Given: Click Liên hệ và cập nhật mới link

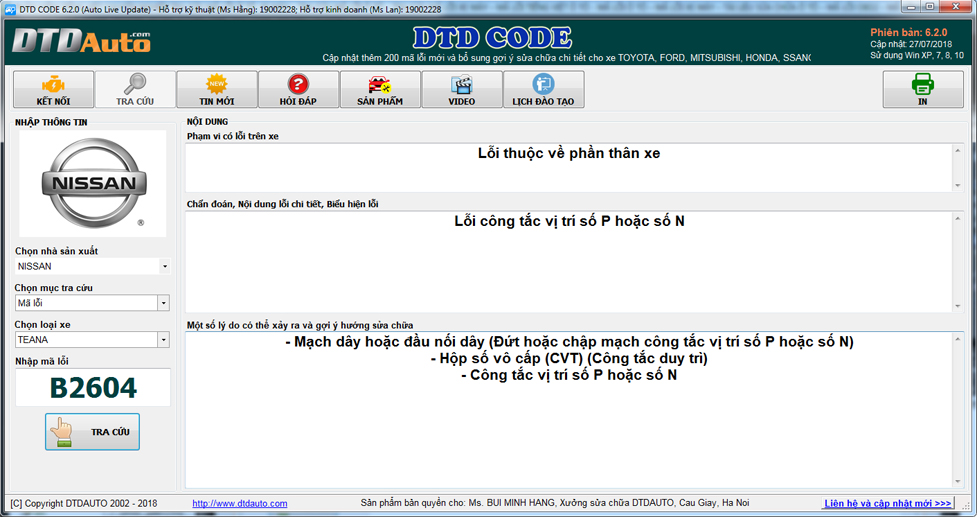Looking at the screenshot, I should pyautogui.click(x=888, y=503).
